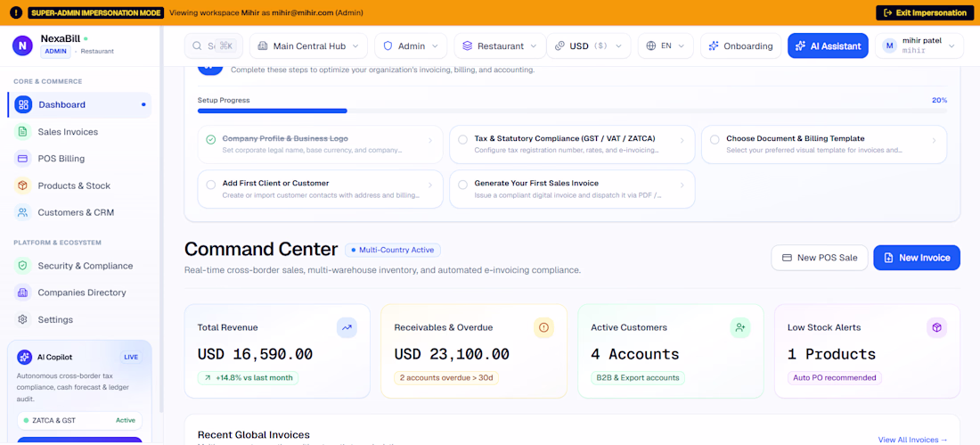Toggle the Choose Document & Billing Template circle
The width and height of the screenshot is (980, 445).
(x=715, y=140)
